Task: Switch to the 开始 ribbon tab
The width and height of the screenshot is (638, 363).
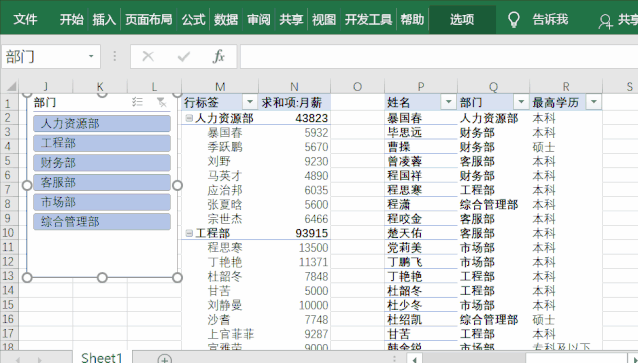Action: pos(71,20)
